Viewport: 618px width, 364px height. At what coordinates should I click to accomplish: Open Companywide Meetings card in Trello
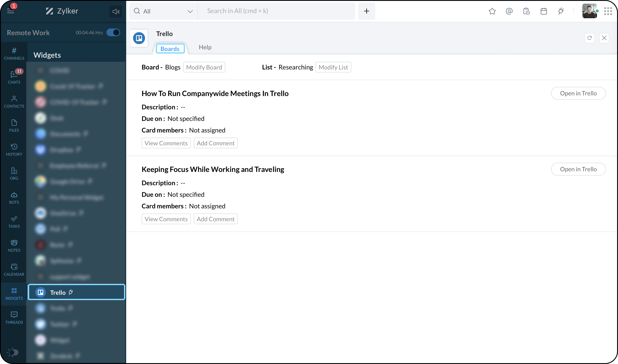pos(578,93)
